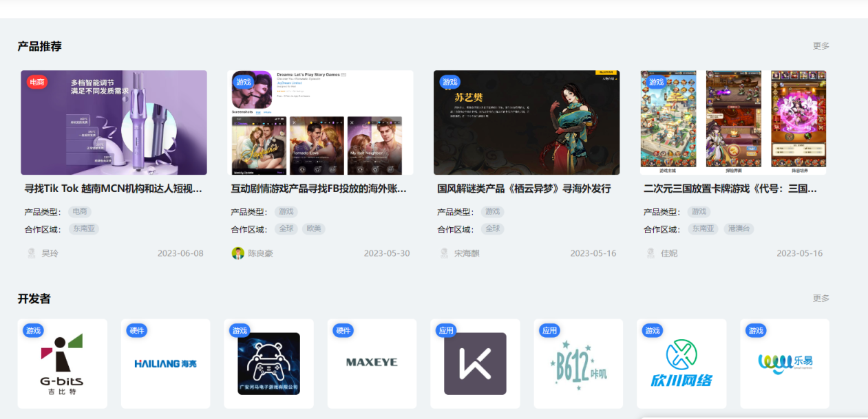
Task: Open the 三国 card game screenshots thumbnail
Action: pos(733,122)
